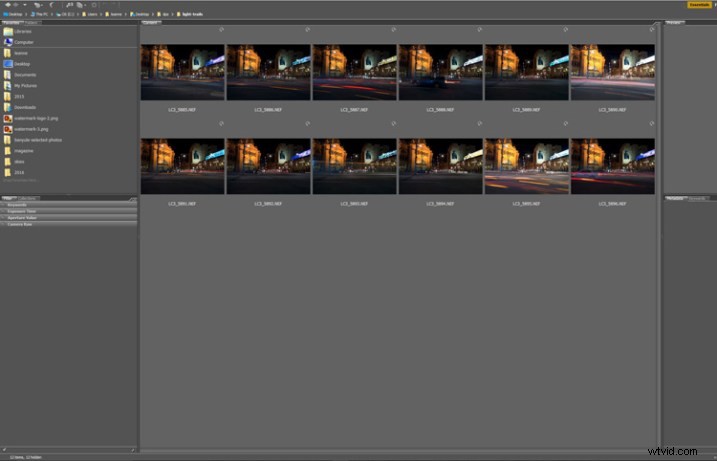
Task: Go forward using the forward arrow icon
Action: coord(16,5)
